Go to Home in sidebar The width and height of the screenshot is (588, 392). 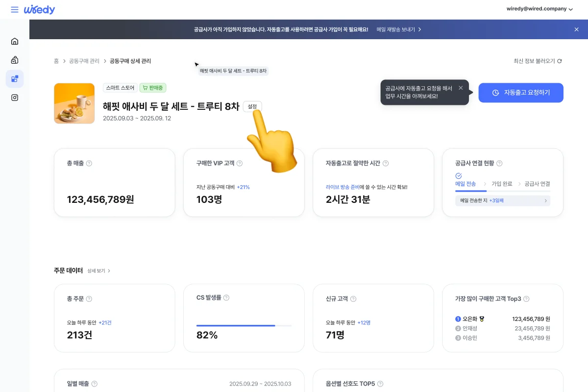pos(15,41)
